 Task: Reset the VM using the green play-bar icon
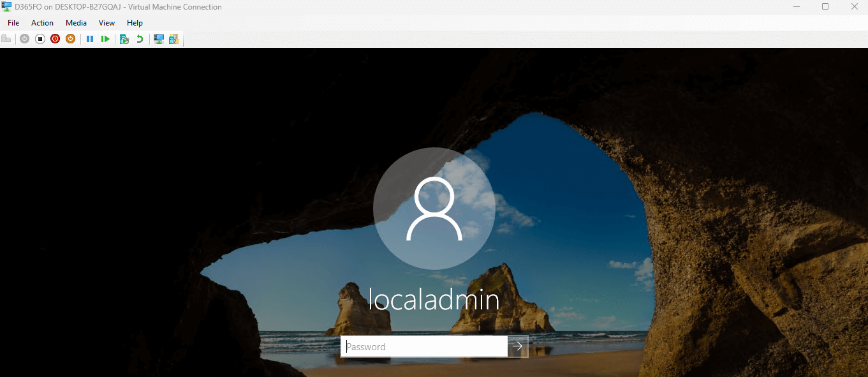105,39
